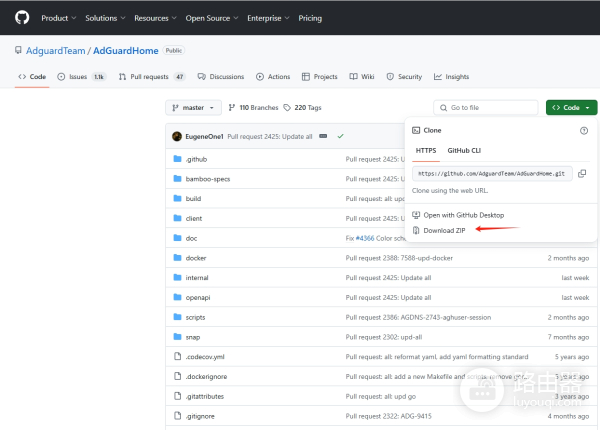
Task: Switch to the Pull requests tab
Action: pyautogui.click(x=151, y=76)
